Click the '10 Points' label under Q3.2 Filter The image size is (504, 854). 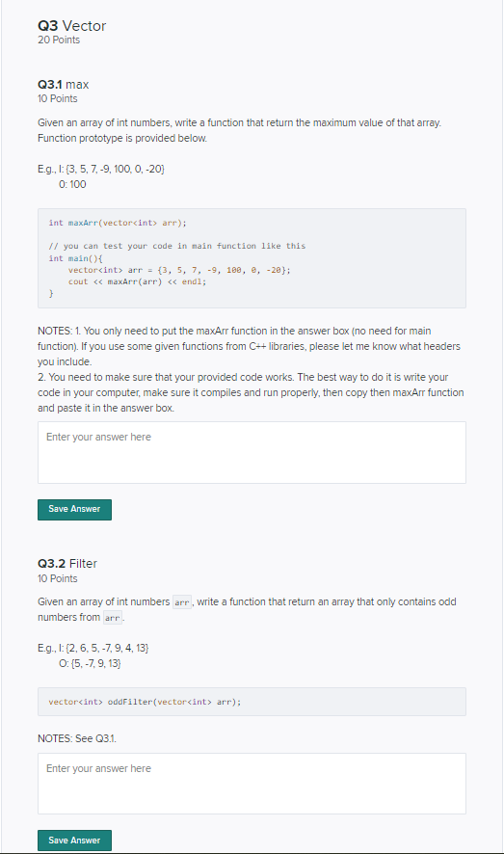tap(58, 578)
